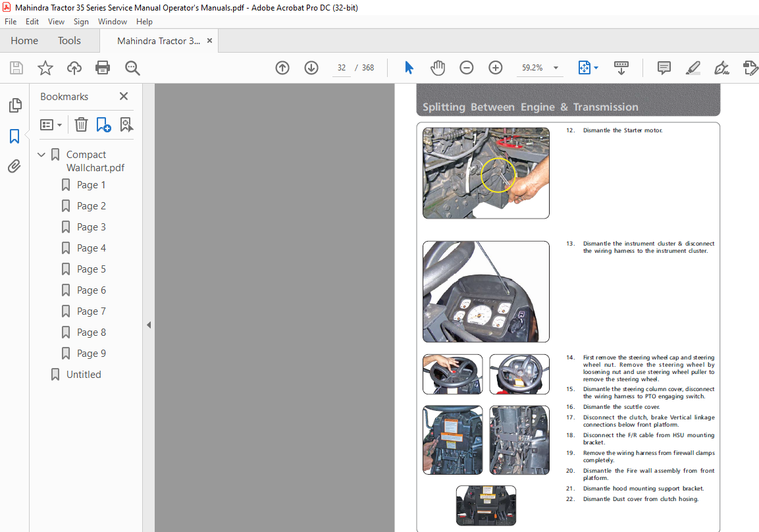Select the Compact Wallchart.pdf bookmark

tap(95, 161)
